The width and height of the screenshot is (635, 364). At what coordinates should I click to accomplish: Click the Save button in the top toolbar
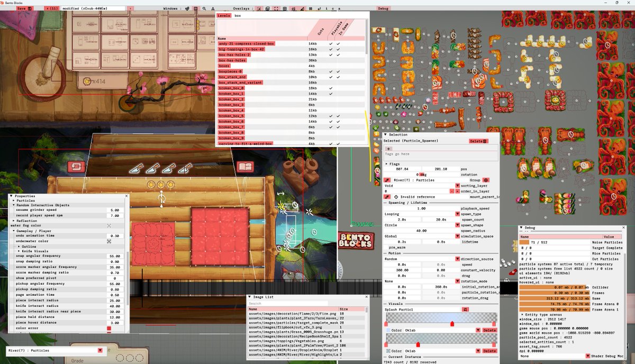(24, 8)
